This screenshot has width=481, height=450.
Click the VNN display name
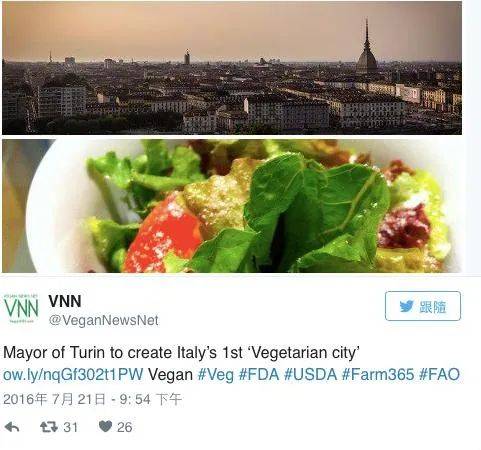point(65,301)
